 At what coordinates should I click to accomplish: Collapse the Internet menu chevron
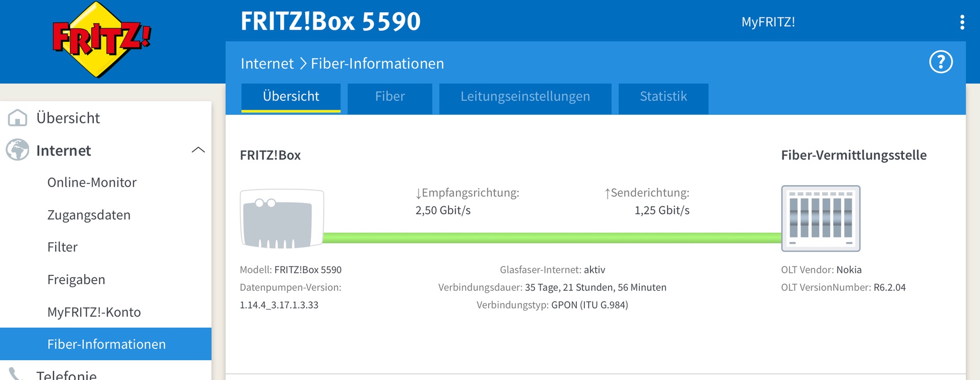coord(198,150)
